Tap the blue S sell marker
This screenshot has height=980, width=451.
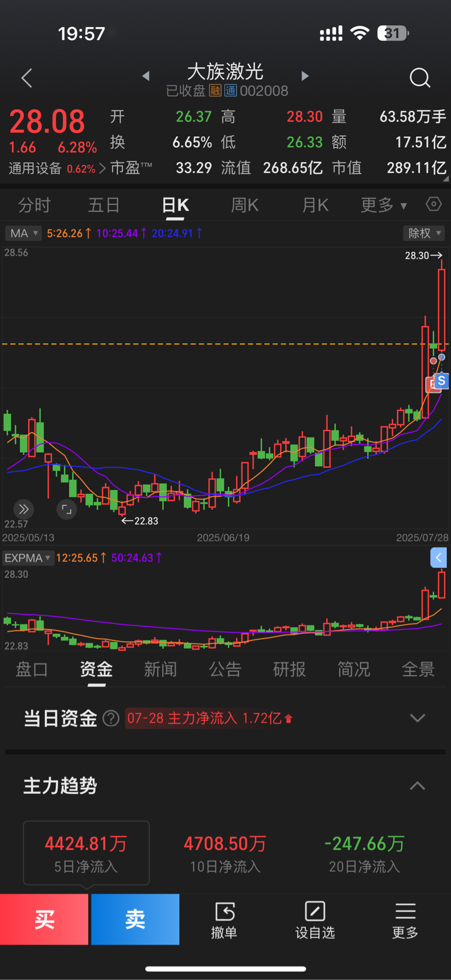(x=442, y=380)
